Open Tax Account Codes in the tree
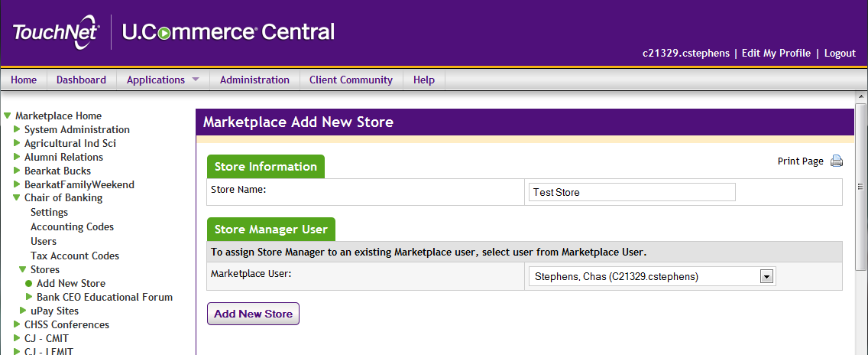This screenshot has width=868, height=355. click(x=75, y=256)
